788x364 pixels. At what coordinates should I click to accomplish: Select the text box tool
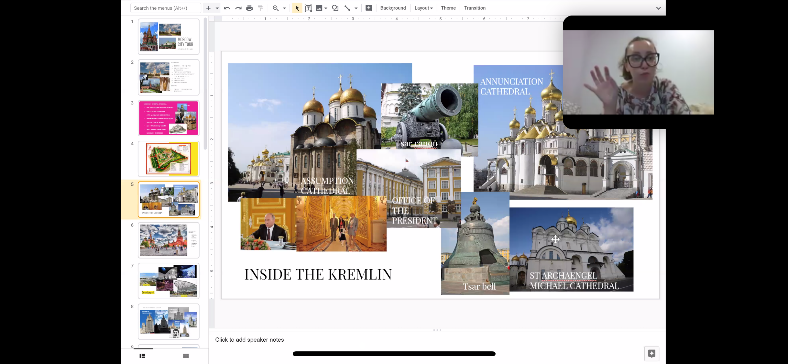point(308,8)
